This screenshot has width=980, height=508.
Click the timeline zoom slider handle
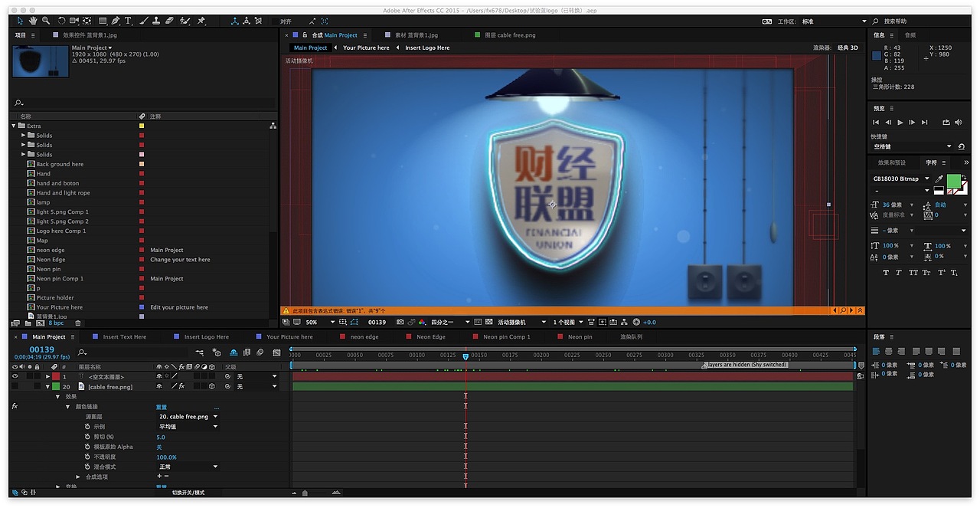click(305, 493)
